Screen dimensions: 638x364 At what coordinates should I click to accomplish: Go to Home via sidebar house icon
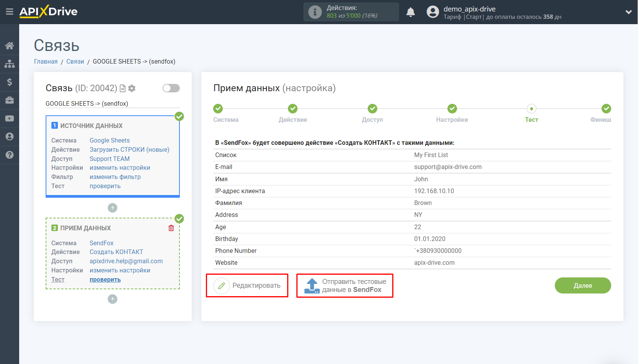(x=10, y=46)
